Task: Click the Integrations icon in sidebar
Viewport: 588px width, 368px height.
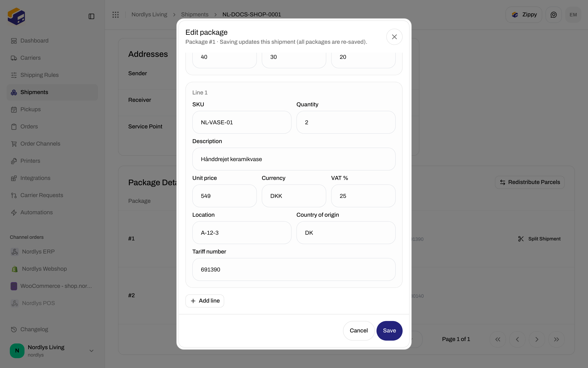Action: [x=14, y=178]
